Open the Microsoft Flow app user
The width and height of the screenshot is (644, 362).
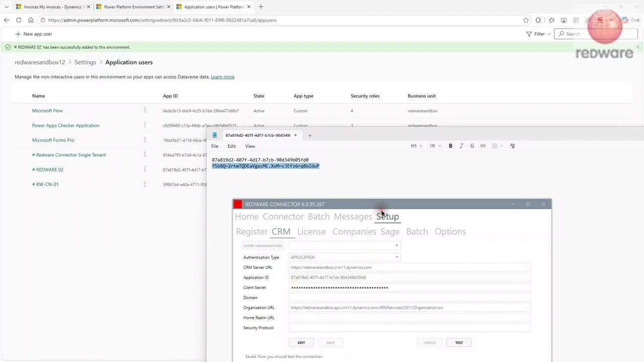(x=47, y=111)
